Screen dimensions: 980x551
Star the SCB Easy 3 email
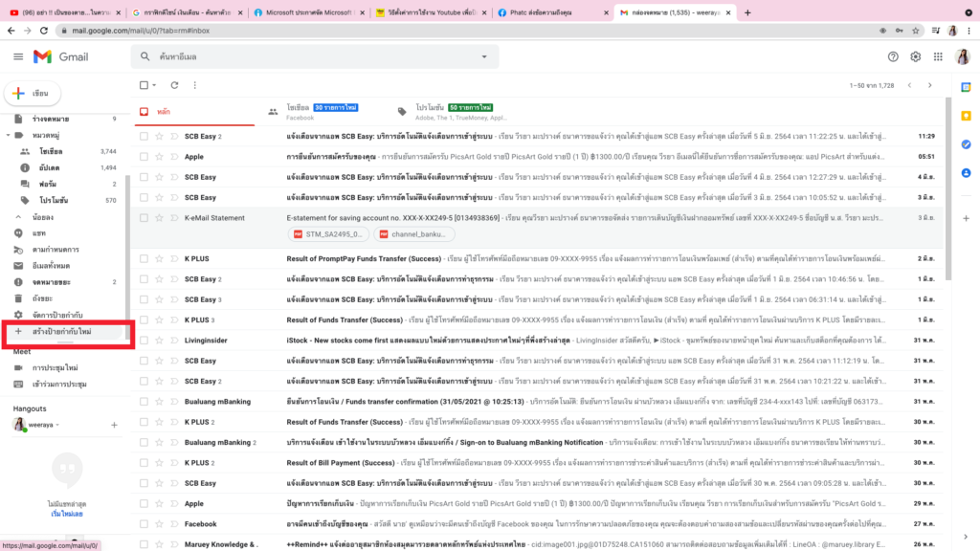tap(160, 299)
